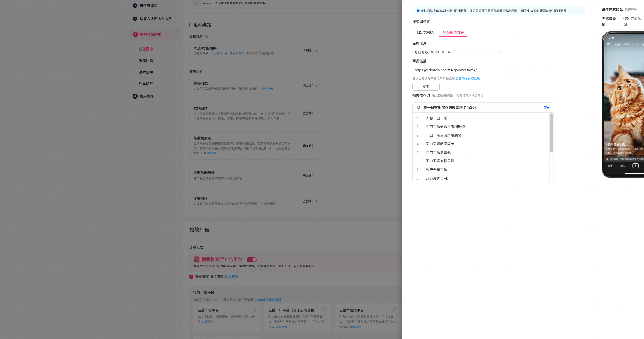Click the video push icon beside 视频推送至广告平台
This screenshot has height=339, width=644.
(197, 260)
